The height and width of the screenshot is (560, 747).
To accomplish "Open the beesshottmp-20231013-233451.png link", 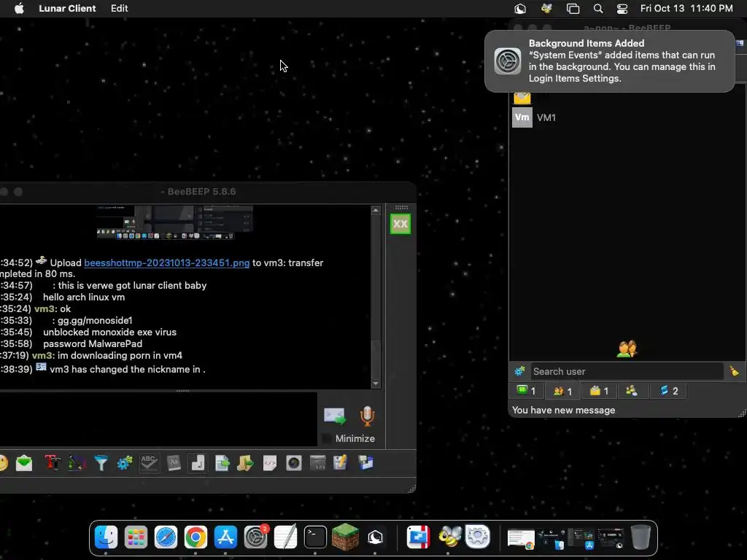I will tap(167, 262).
